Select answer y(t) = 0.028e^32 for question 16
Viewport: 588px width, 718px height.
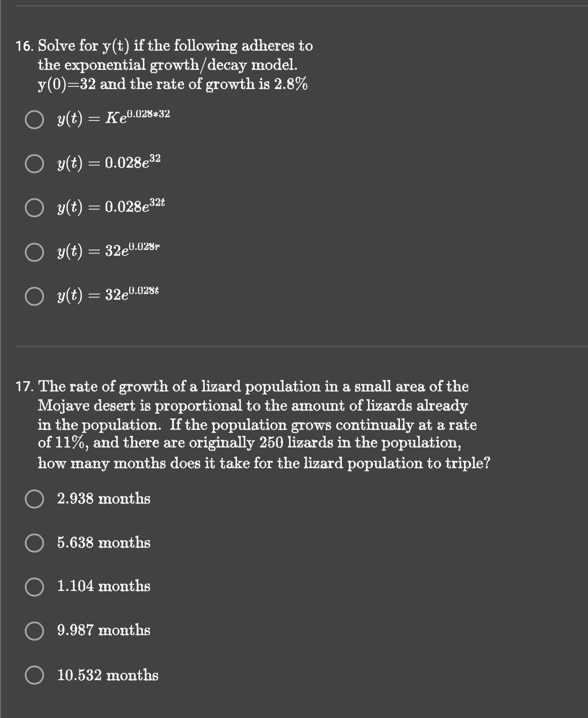(34, 164)
